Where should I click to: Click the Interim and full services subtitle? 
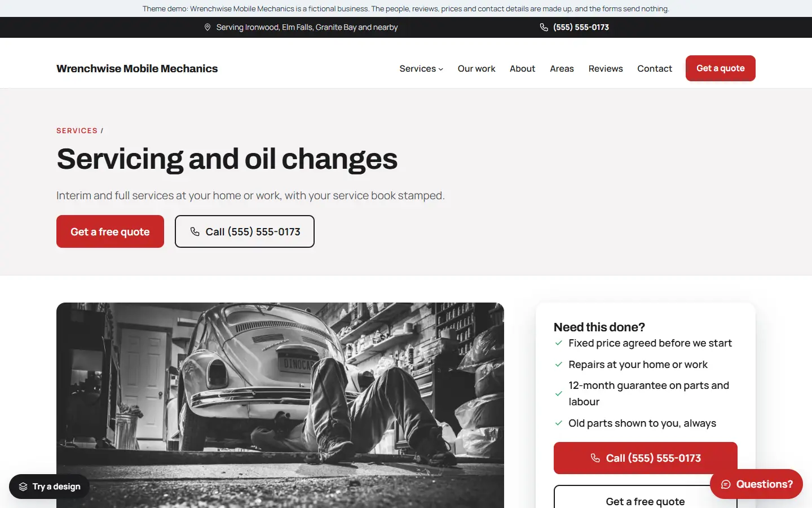(250, 195)
